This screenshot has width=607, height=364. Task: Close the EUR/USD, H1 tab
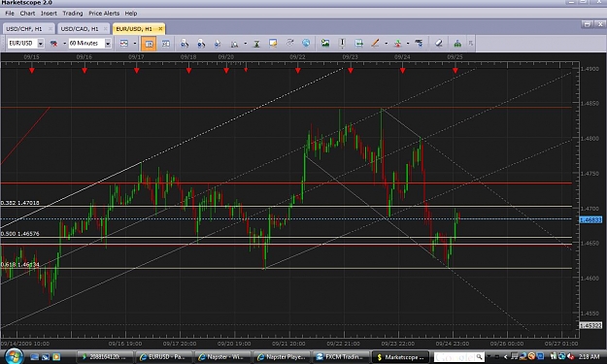160,28
